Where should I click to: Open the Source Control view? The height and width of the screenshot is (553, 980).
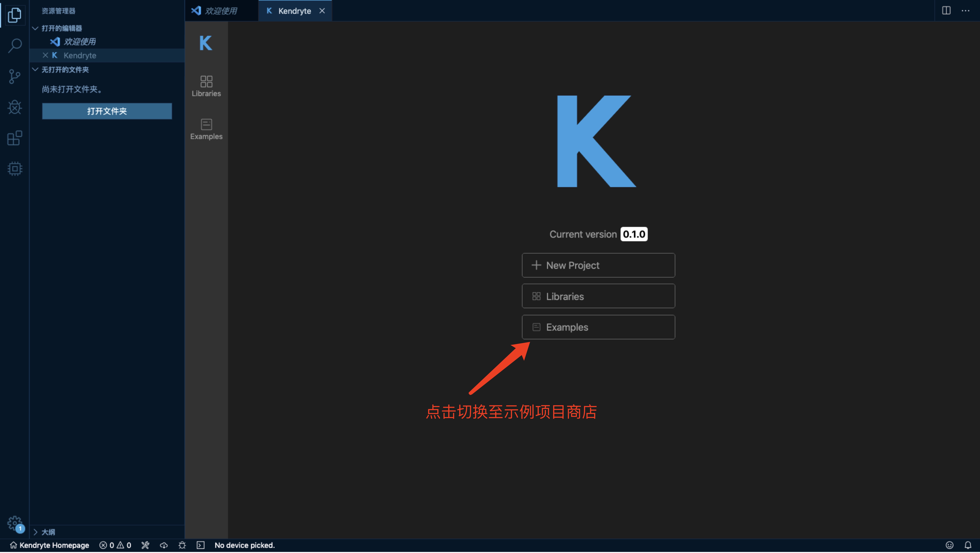[x=14, y=76]
